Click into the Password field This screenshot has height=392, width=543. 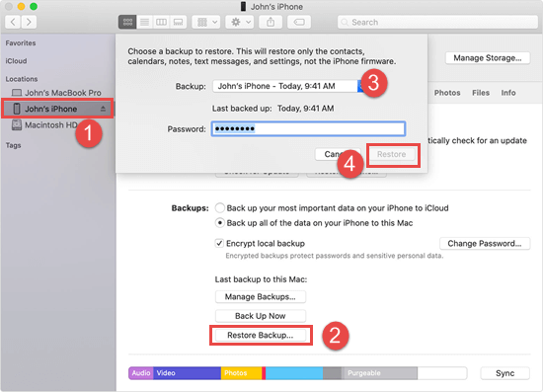coord(308,128)
